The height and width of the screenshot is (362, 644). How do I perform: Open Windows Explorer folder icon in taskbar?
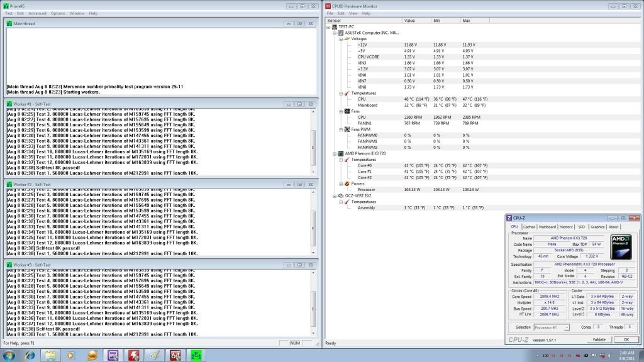coord(50,356)
